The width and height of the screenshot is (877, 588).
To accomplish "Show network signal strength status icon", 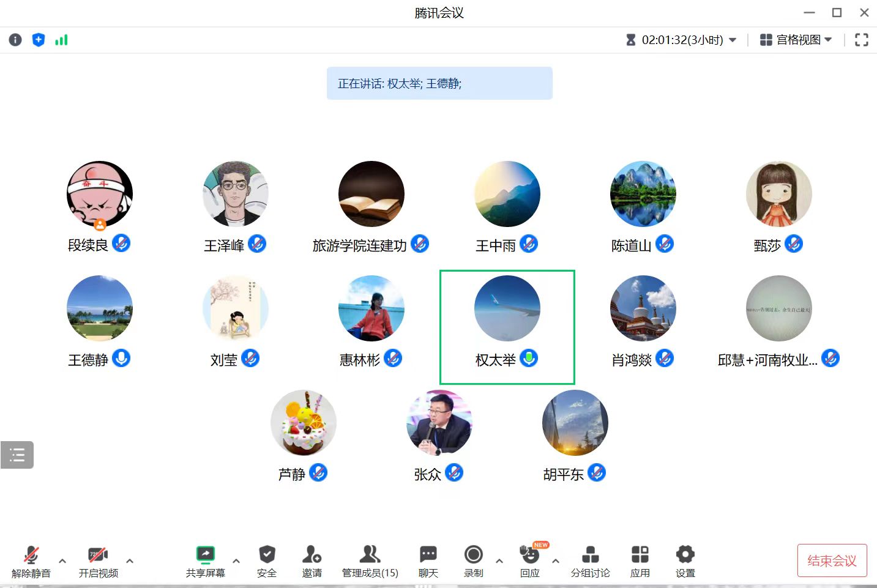I will [61, 40].
